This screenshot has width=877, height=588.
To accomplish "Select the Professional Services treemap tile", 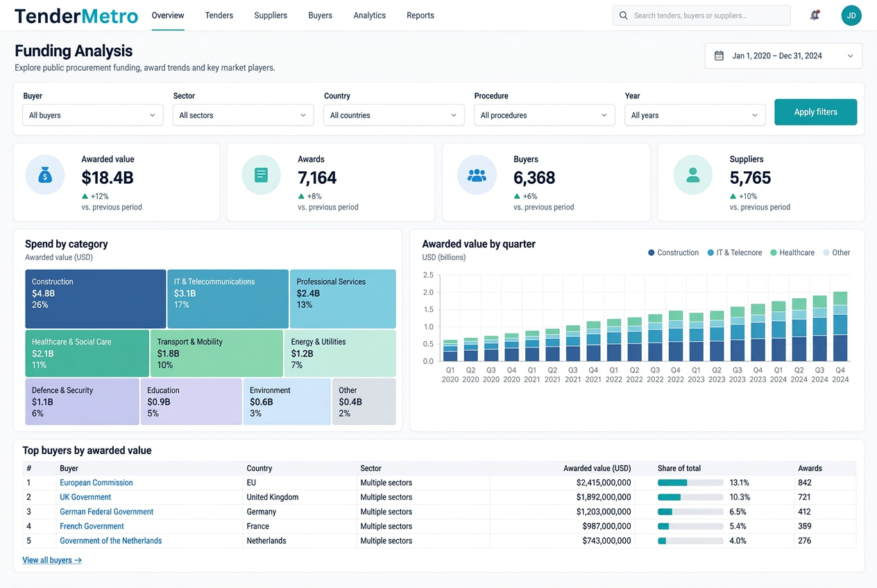I will (x=343, y=299).
